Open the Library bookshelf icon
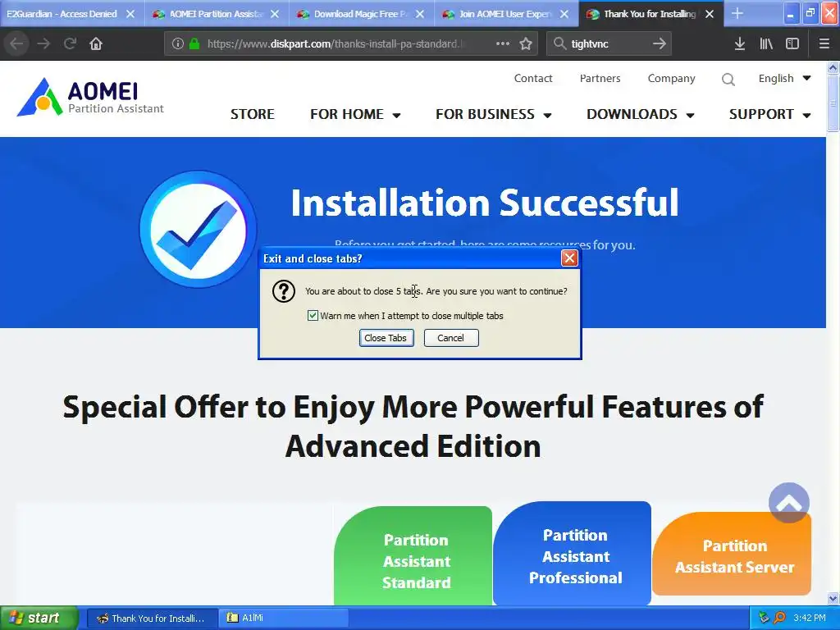 [x=766, y=43]
